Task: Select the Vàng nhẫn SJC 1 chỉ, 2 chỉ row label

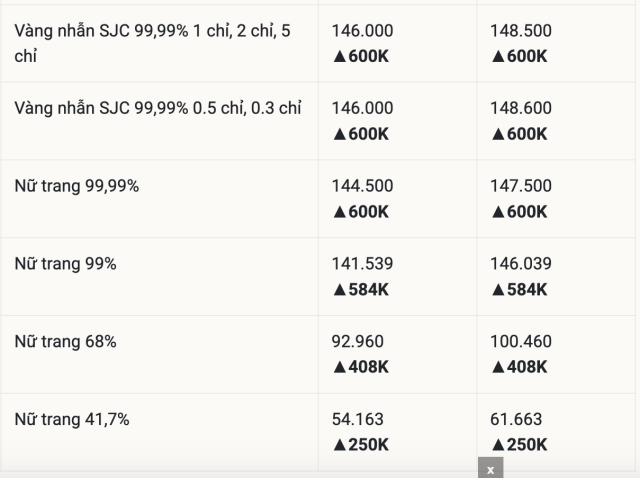Action: (x=152, y=42)
